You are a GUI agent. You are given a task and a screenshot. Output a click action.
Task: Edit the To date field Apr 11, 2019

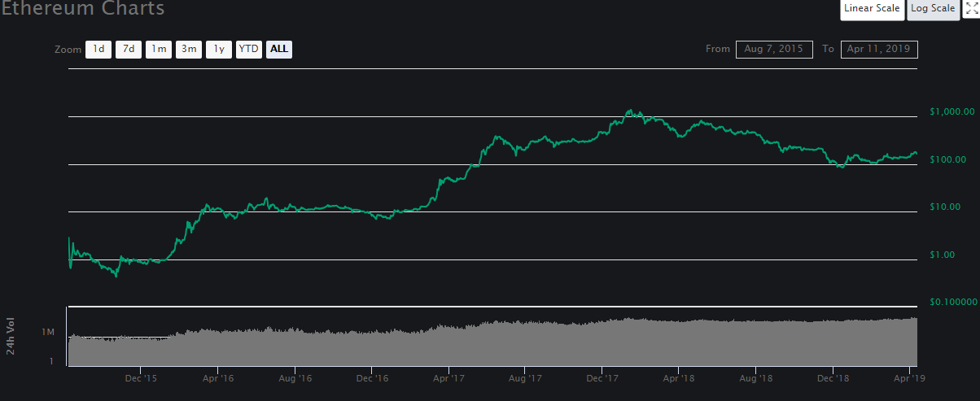pos(879,49)
